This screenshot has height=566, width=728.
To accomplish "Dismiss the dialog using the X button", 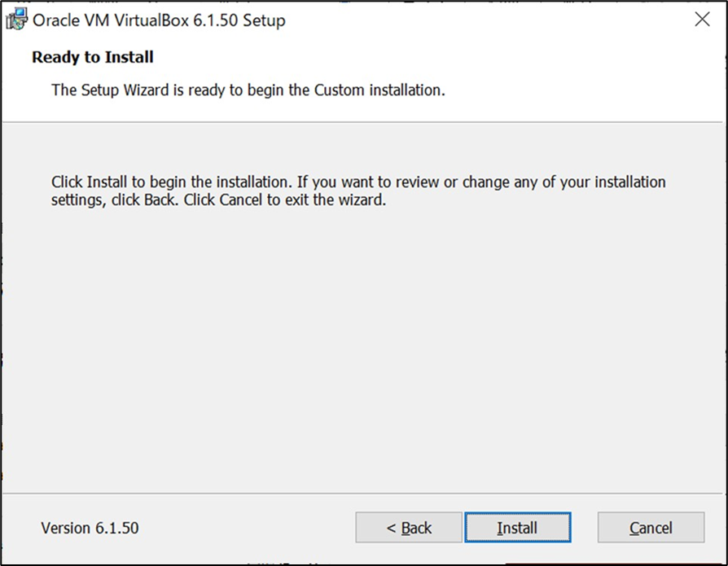I will coord(702,20).
